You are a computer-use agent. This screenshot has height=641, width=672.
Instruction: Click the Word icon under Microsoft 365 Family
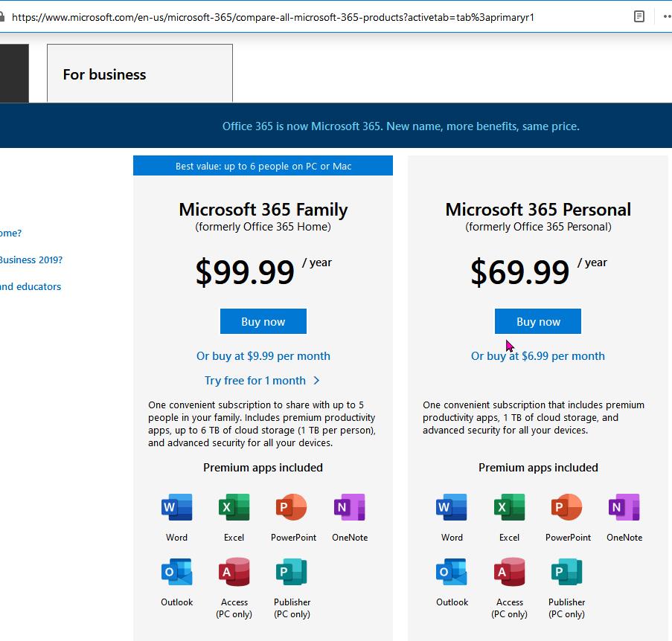click(176, 507)
